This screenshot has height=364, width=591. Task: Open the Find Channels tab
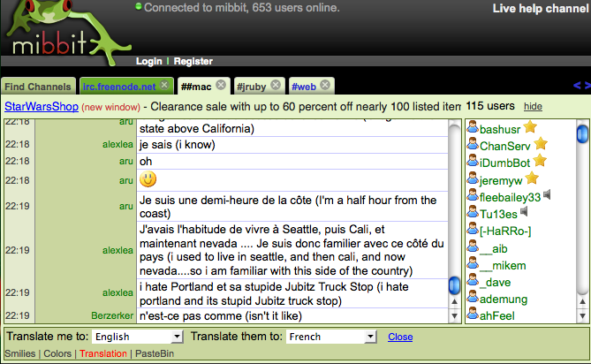[38, 87]
